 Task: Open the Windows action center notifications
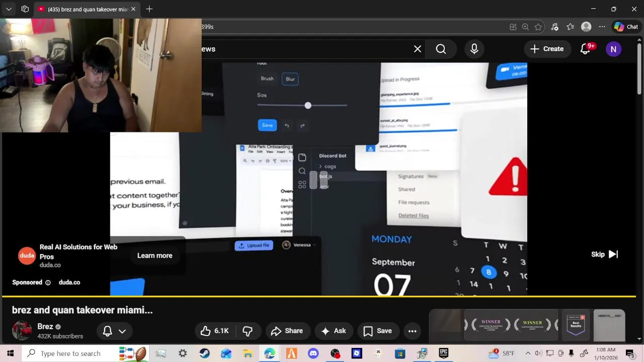tap(630, 353)
